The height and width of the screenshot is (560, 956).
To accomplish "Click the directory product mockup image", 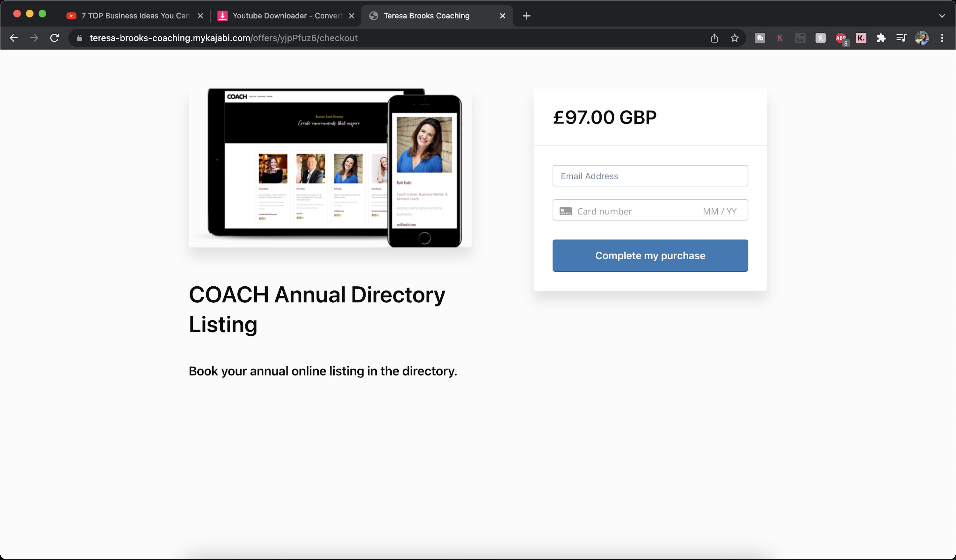I will (330, 168).
